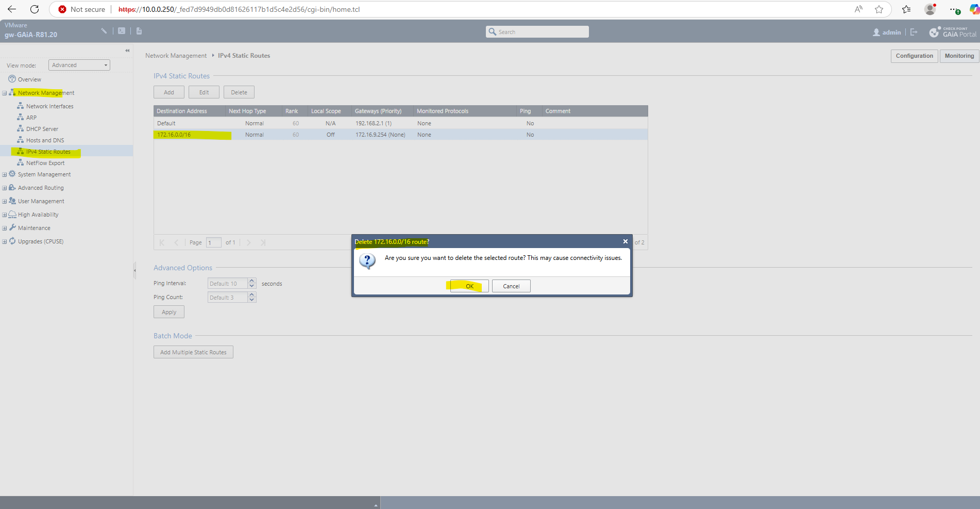
Task: Cancel the delete route dialog
Action: 511,286
